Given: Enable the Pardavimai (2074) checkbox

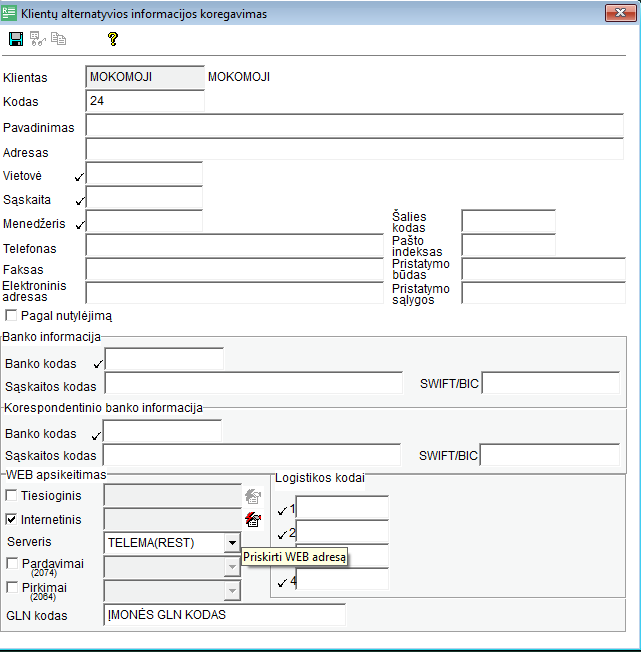Looking at the screenshot, I should (x=12, y=564).
